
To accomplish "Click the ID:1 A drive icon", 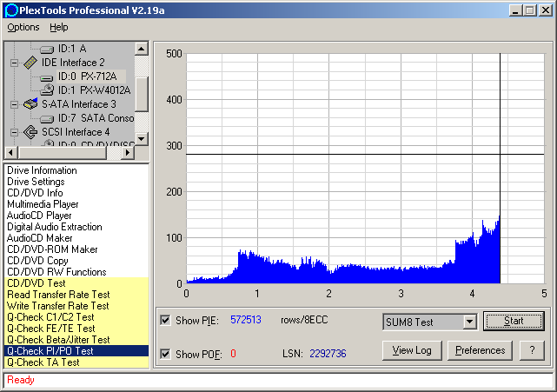I will (x=47, y=50).
